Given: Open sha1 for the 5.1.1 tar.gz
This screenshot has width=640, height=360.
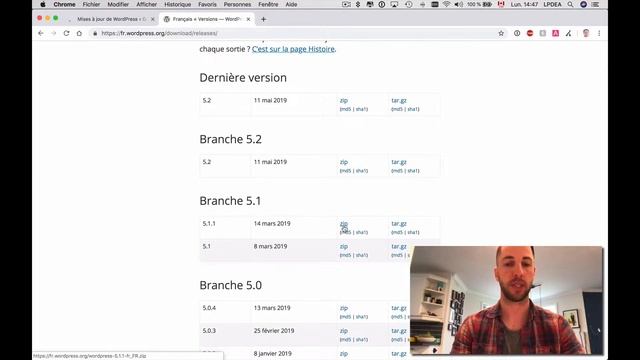Looking at the screenshot, I should 413,233.
